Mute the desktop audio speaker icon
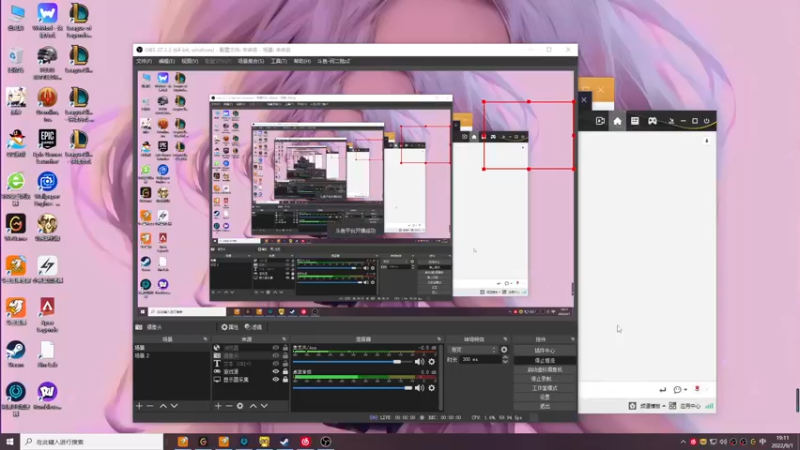 419,388
